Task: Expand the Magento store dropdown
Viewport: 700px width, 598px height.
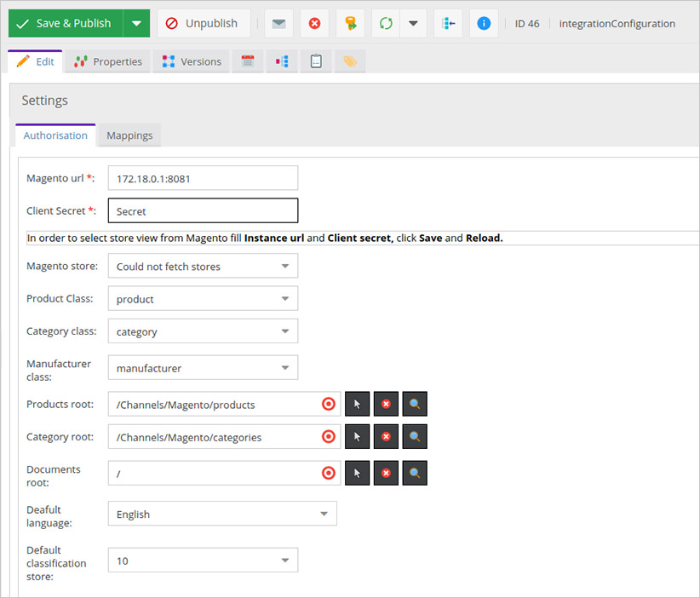Action: [203, 267]
